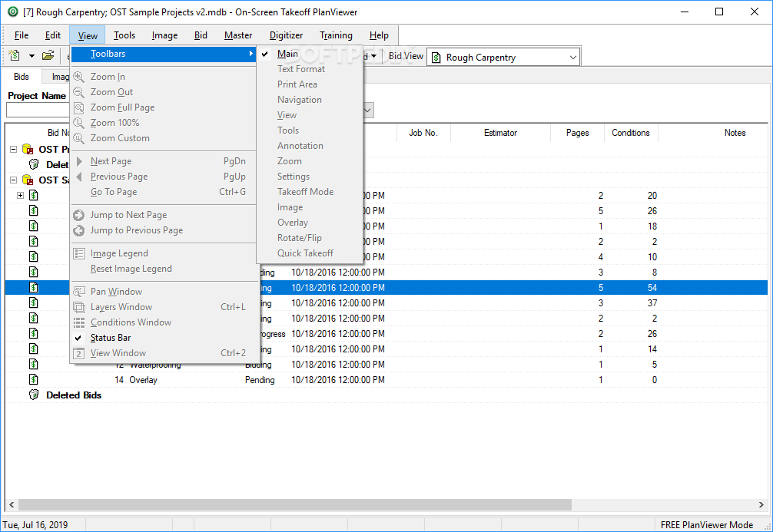Click the scrollbar left arrow
The height and width of the screenshot is (532, 773).
(x=12, y=505)
